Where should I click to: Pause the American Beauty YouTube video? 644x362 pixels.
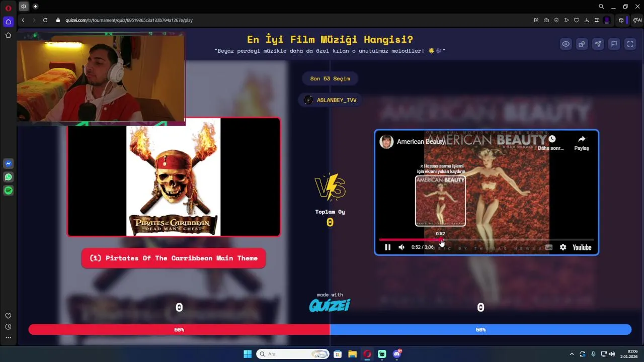(387, 247)
